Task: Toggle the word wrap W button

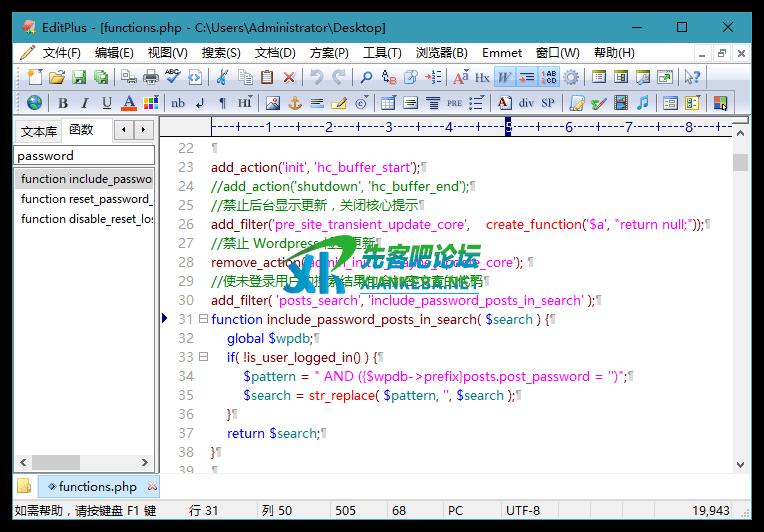Action: 505,77
